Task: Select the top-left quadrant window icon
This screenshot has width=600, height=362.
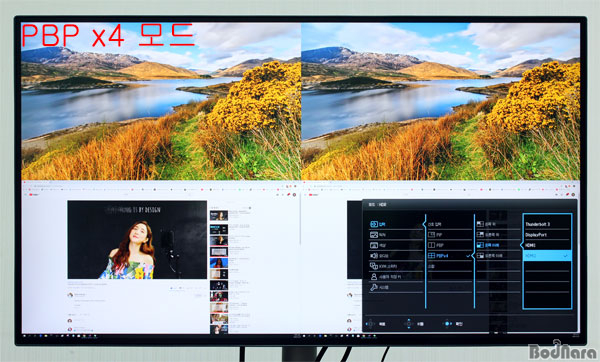Action: point(480,224)
